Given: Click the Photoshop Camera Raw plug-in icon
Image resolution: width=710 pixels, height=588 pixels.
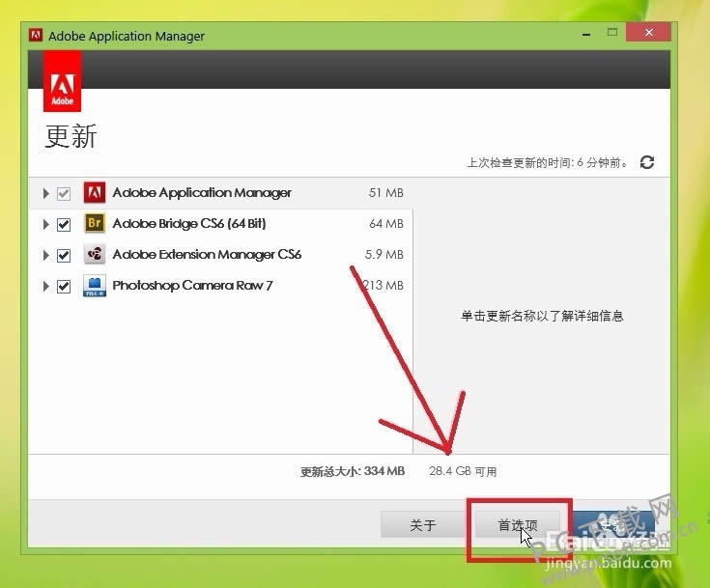Looking at the screenshot, I should pos(95,285).
